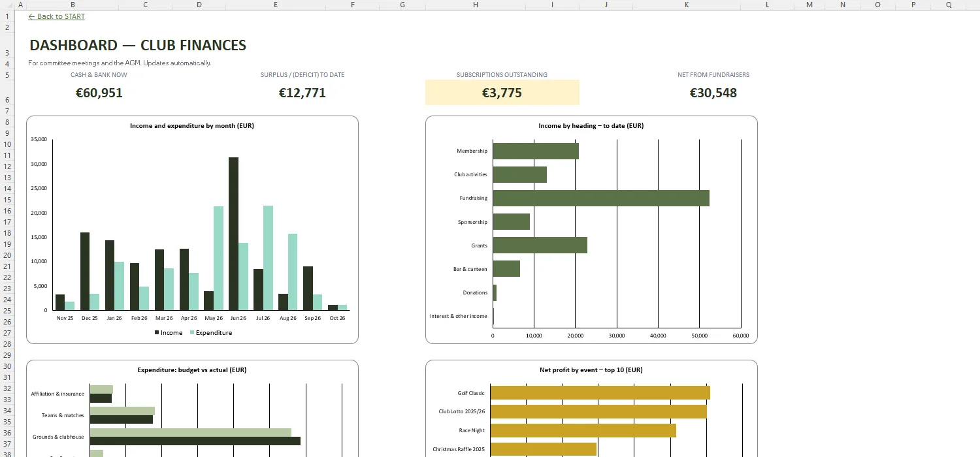This screenshot has height=457, width=980.
Task: Select column H header
Action: click(x=475, y=5)
